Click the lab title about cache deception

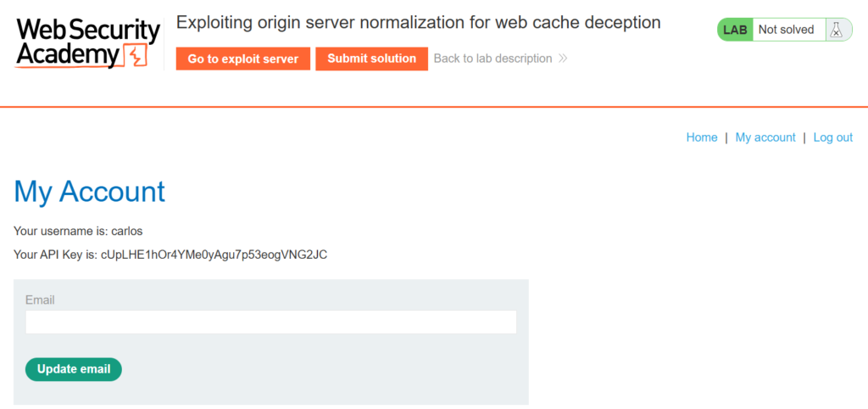tap(418, 23)
